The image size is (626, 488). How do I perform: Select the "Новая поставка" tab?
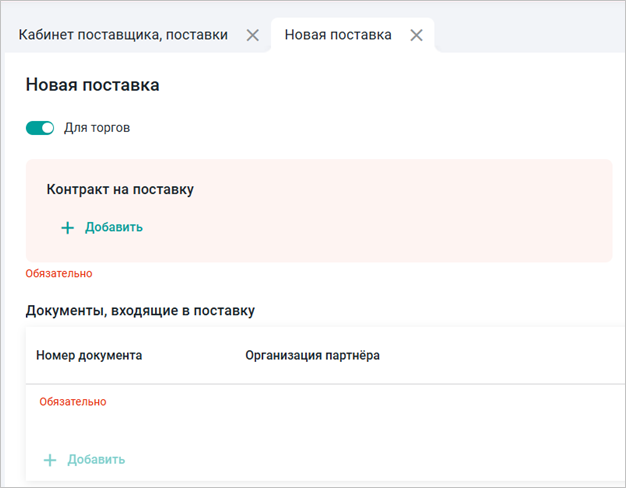coord(338,35)
